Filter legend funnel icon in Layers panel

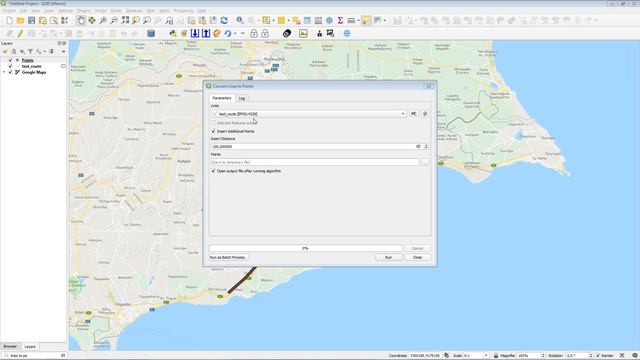point(30,51)
